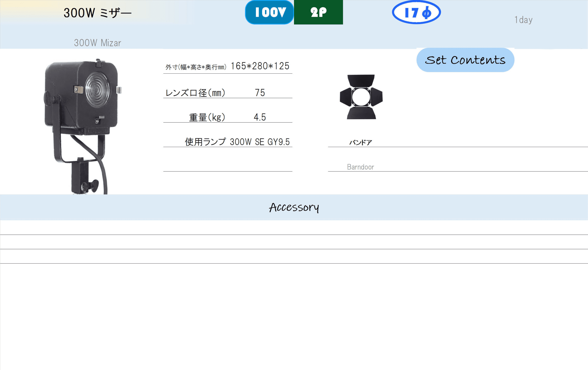Select the dimensions value 165*280*125
Image resolution: width=588 pixels, height=370 pixels.
pyautogui.click(x=260, y=66)
